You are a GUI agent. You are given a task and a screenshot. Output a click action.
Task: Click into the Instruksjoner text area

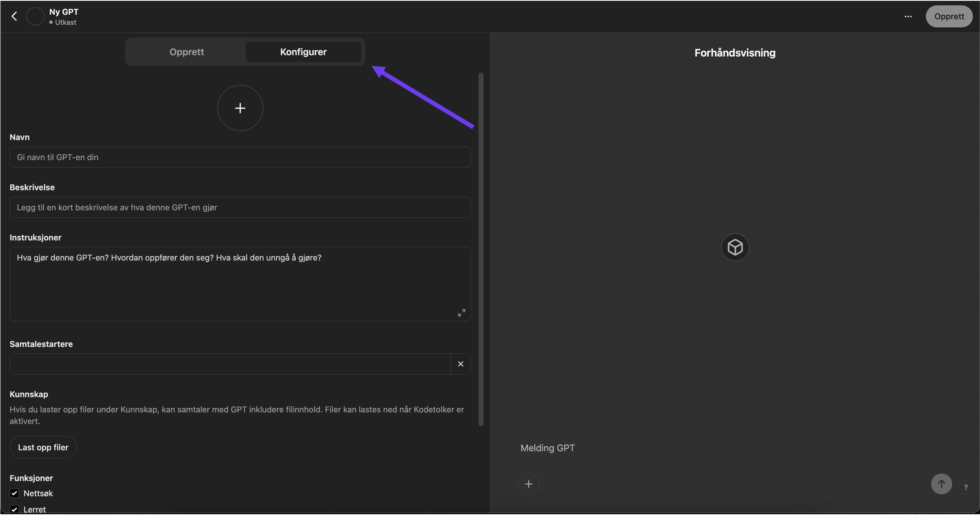[x=240, y=284]
